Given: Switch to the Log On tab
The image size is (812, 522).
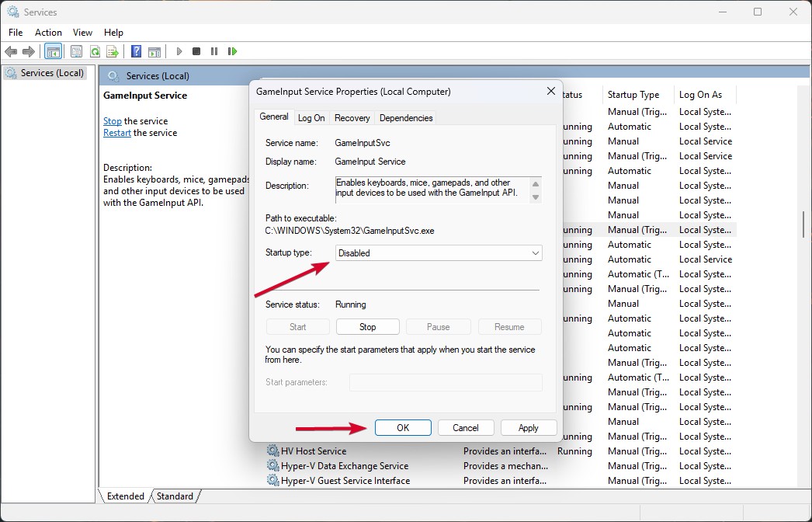Looking at the screenshot, I should click(x=311, y=117).
